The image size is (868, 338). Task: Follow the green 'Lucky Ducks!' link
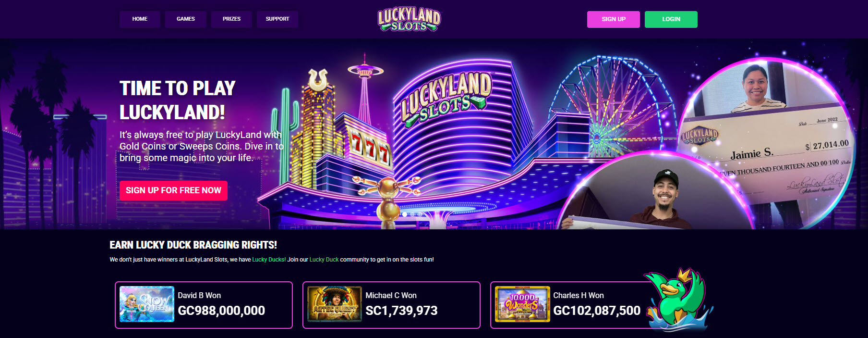coord(269,260)
